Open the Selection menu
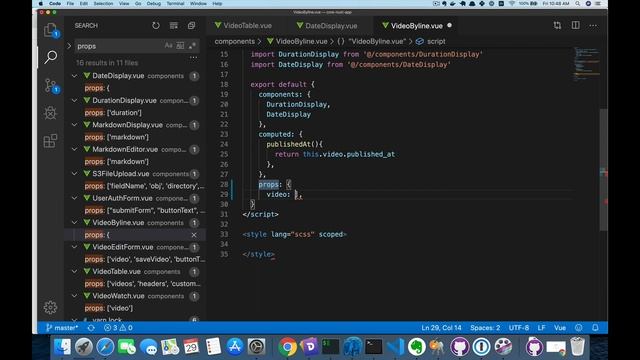This screenshot has width=640, height=360. [103, 3]
